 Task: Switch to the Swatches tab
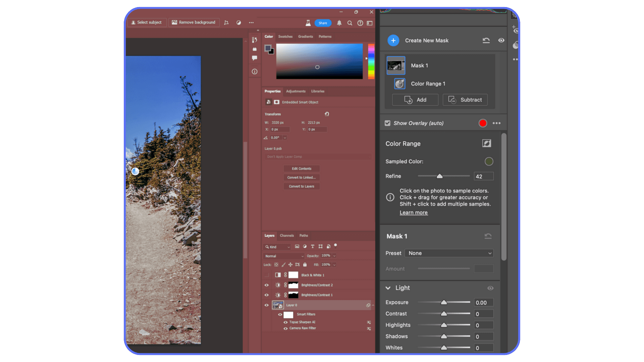pyautogui.click(x=285, y=37)
